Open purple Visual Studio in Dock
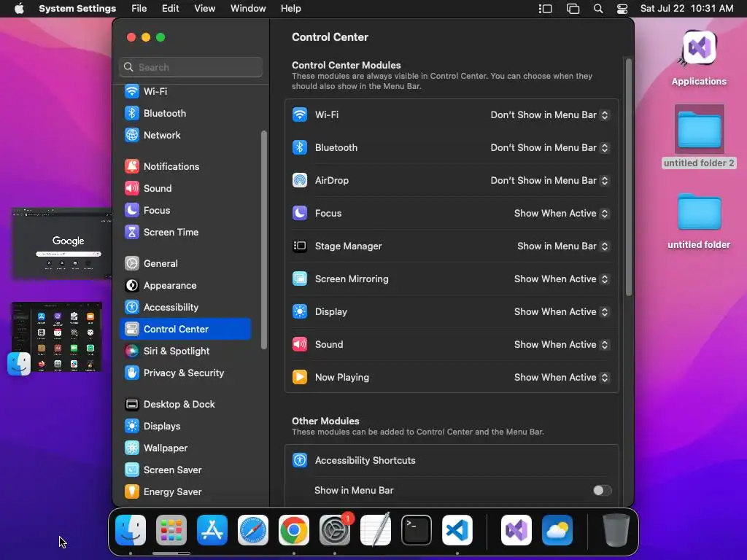The width and height of the screenshot is (747, 560). click(516, 530)
